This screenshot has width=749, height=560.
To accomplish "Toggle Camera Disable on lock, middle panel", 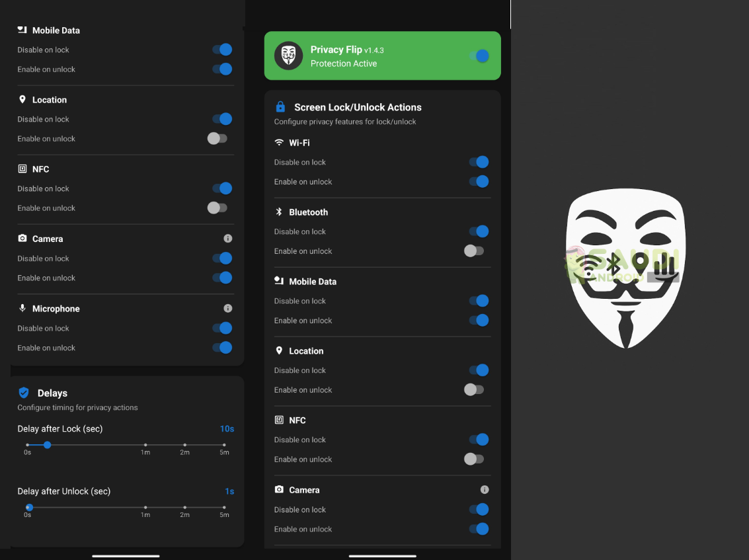I will [x=479, y=509].
